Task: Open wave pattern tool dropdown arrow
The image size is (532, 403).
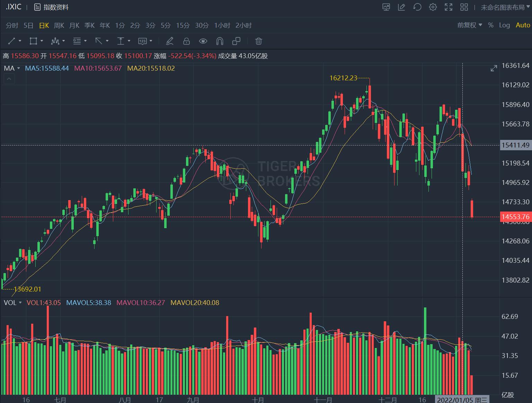Action: click(63, 41)
